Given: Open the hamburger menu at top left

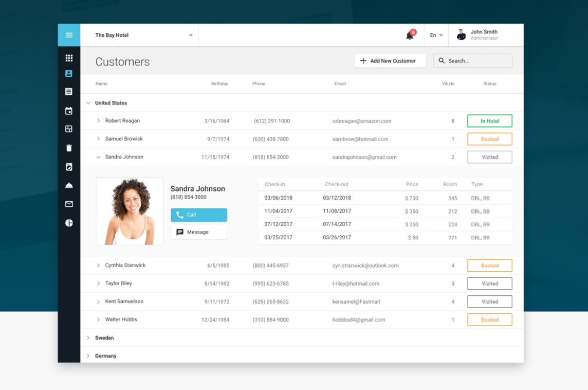Looking at the screenshot, I should (x=69, y=34).
